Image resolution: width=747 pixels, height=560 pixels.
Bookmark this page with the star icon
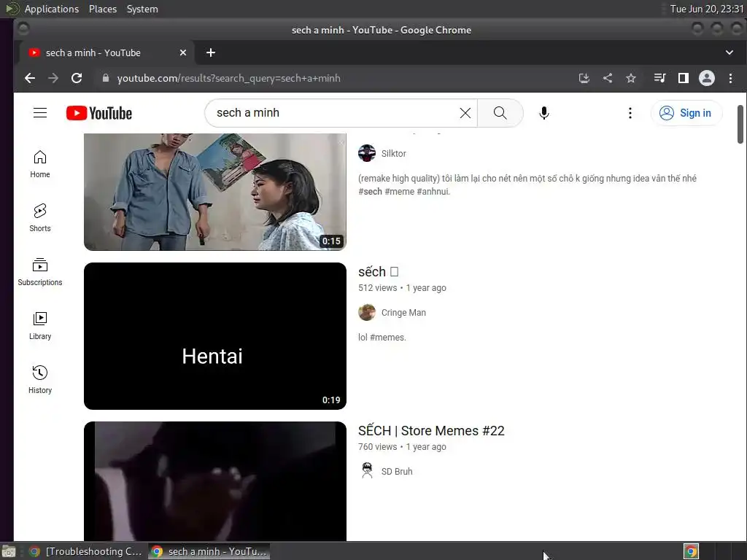pyautogui.click(x=631, y=78)
